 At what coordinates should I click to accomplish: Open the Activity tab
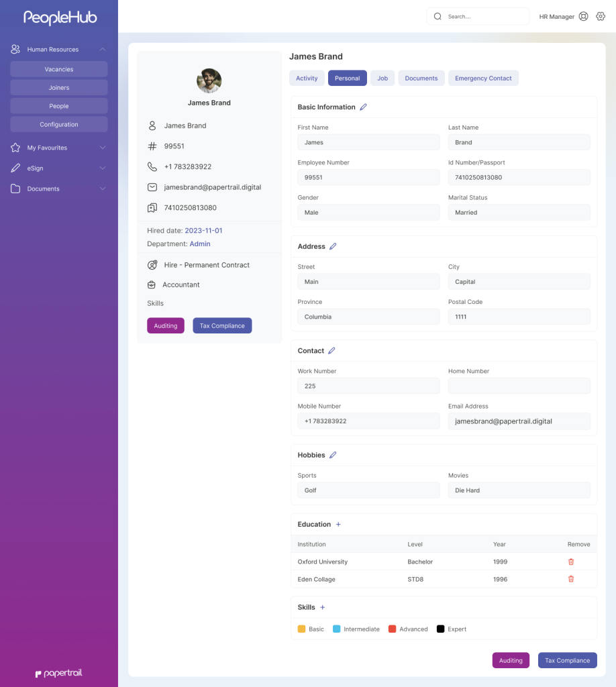(x=306, y=78)
